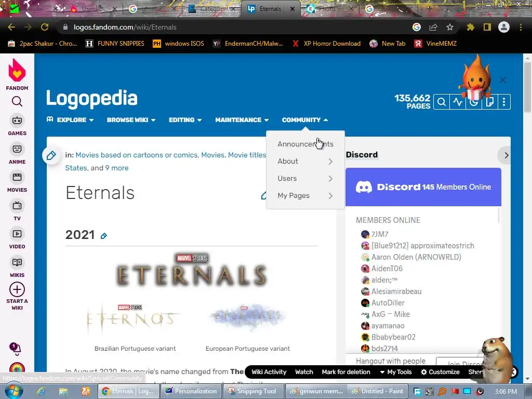Open the XP Horror Download bookmark
Image resolution: width=532 pixels, height=399 pixels.
[x=326, y=44]
